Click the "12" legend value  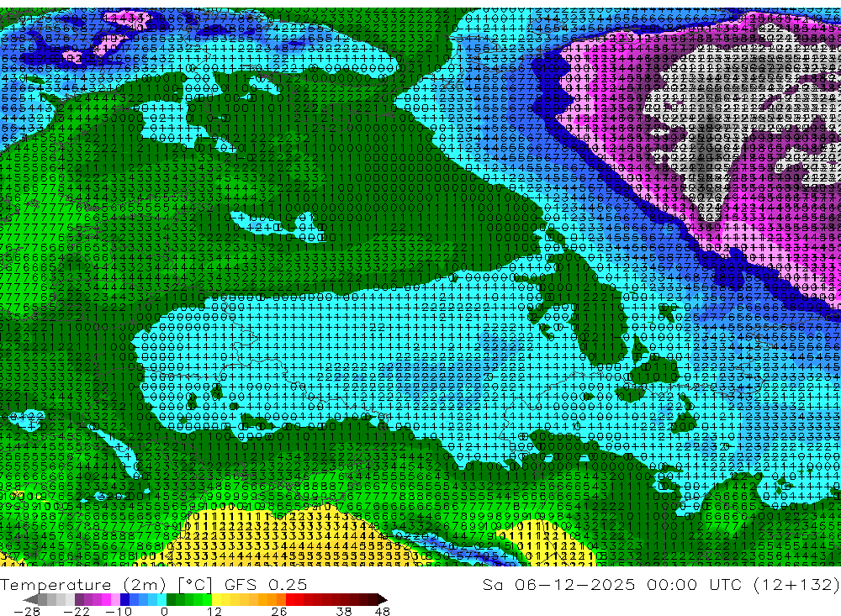pyautogui.click(x=214, y=612)
